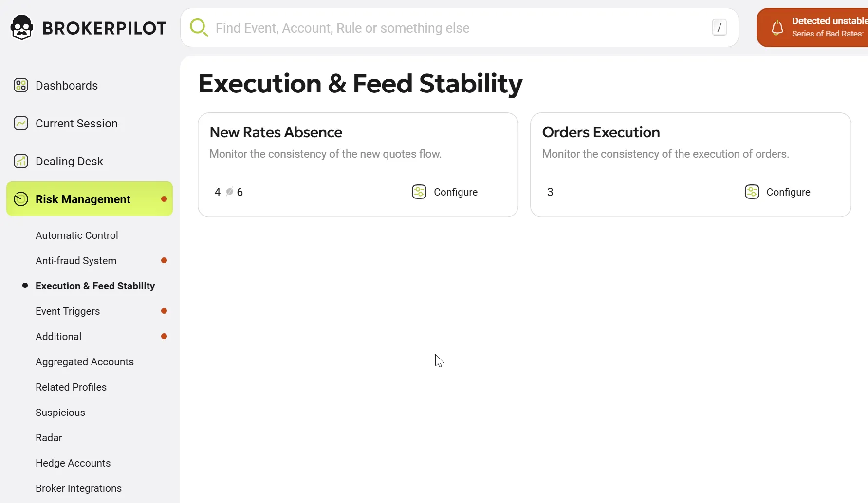
Task: Click the Dealing Desk icon
Action: (x=21, y=161)
